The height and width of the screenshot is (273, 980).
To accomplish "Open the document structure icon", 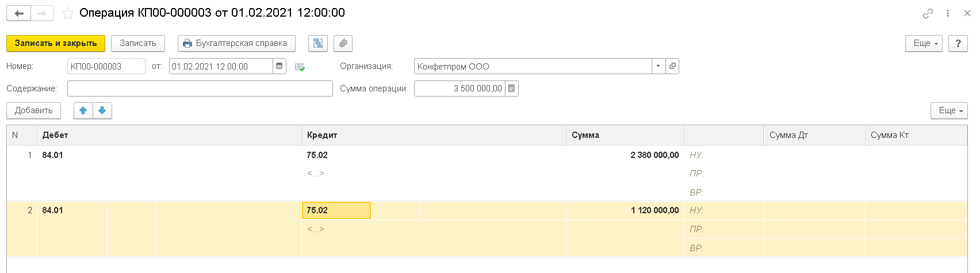I will 318,44.
